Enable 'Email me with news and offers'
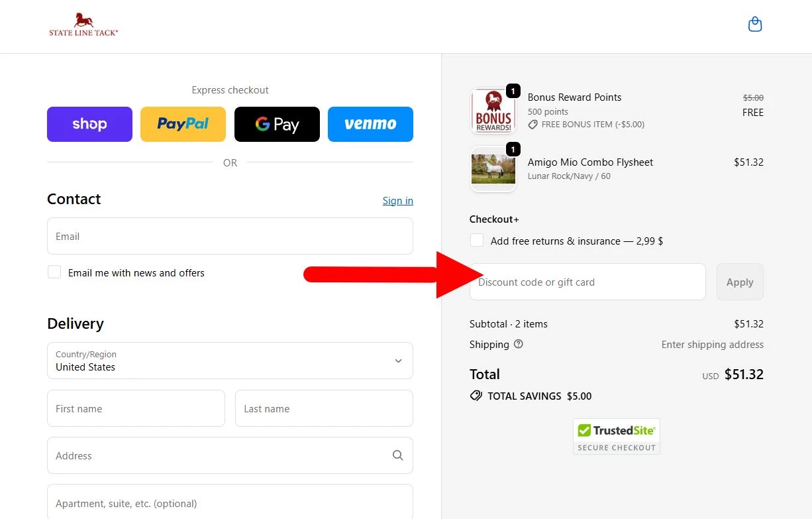Image resolution: width=812 pixels, height=519 pixels. click(x=54, y=272)
